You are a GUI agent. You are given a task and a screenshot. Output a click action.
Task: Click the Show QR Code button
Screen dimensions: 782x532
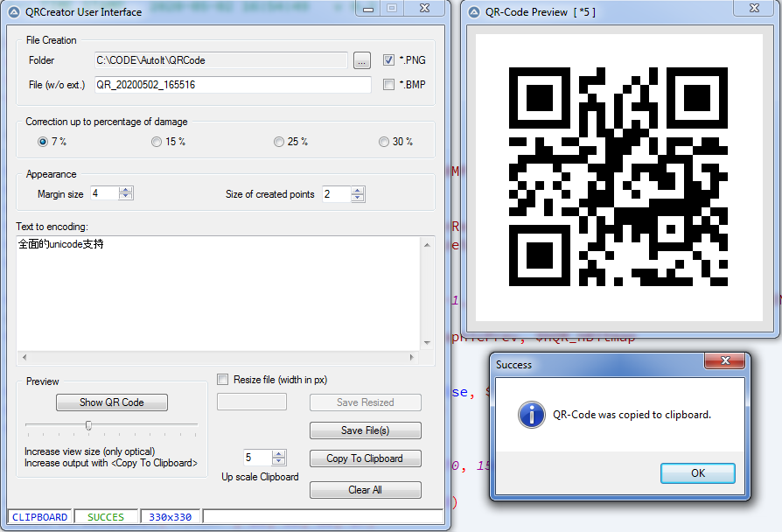click(x=112, y=402)
